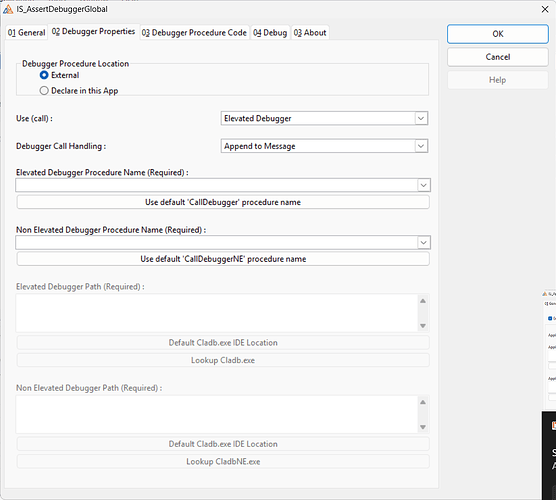The image size is (556, 500).
Task: Click the Lookup Cladb.exe button
Action: click(223, 360)
